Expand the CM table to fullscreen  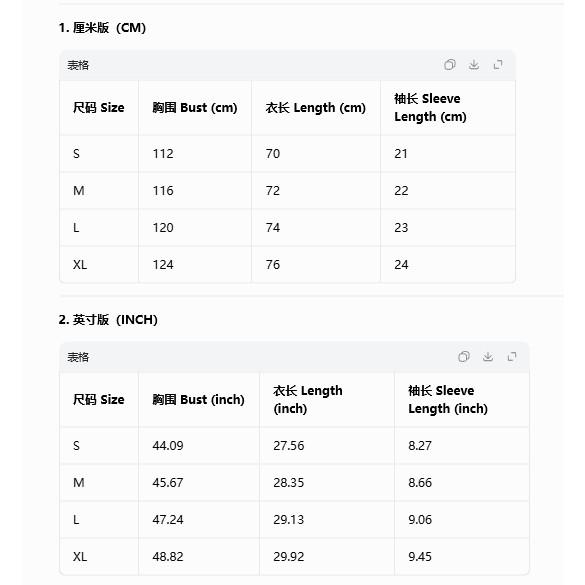[x=498, y=65]
